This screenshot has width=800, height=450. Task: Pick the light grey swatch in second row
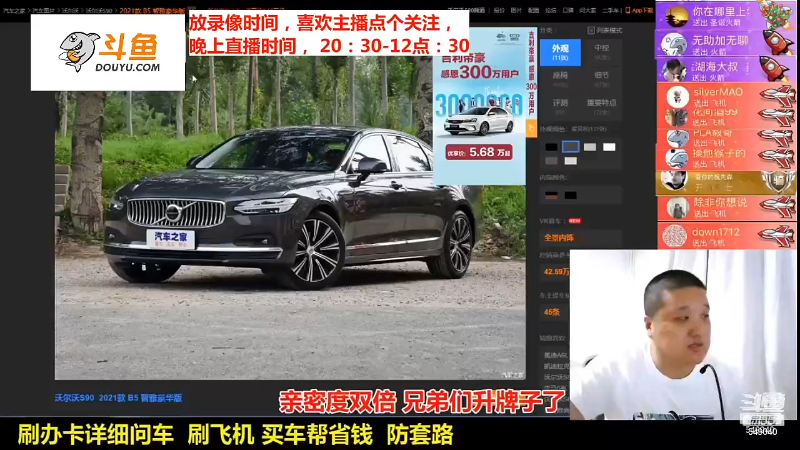[x=570, y=161]
